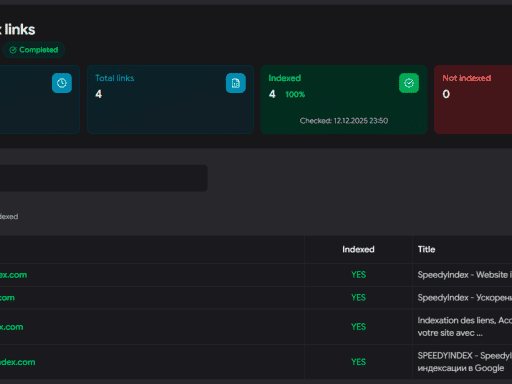Click the green checkmark icon in Indexed card

pyautogui.click(x=409, y=83)
